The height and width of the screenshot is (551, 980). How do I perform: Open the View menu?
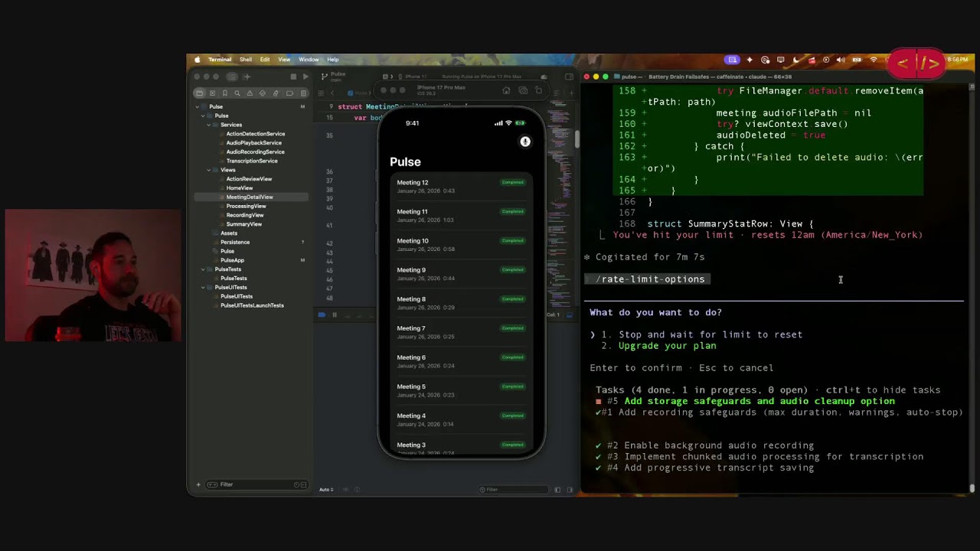(284, 60)
